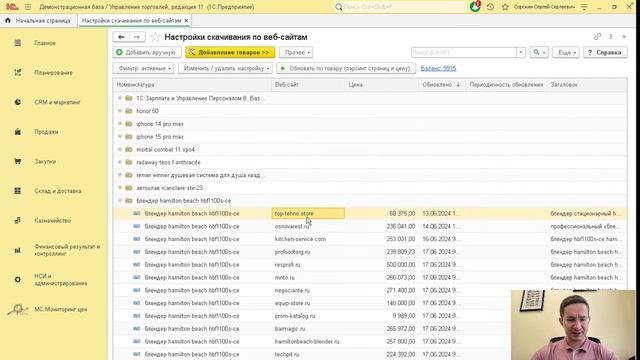Select the resprofi.ru row

tap(370, 264)
